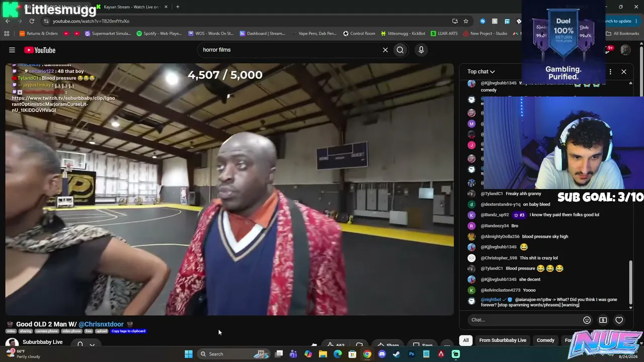Open the LUAR ARTS bookmark
The height and width of the screenshot is (362, 644).
tap(444, 34)
